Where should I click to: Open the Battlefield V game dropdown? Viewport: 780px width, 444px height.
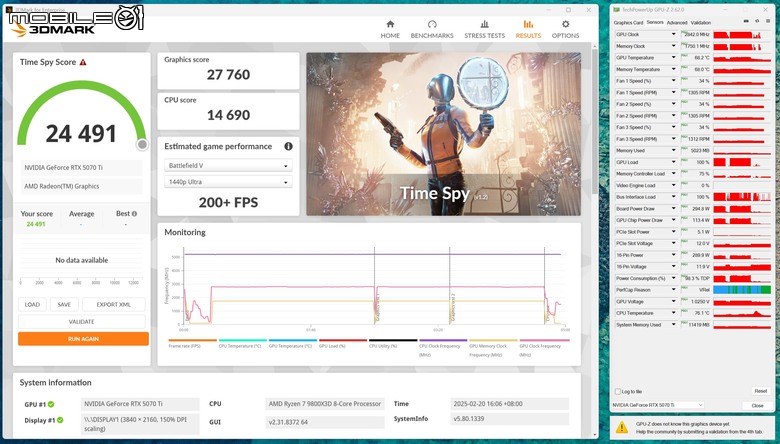pos(228,166)
